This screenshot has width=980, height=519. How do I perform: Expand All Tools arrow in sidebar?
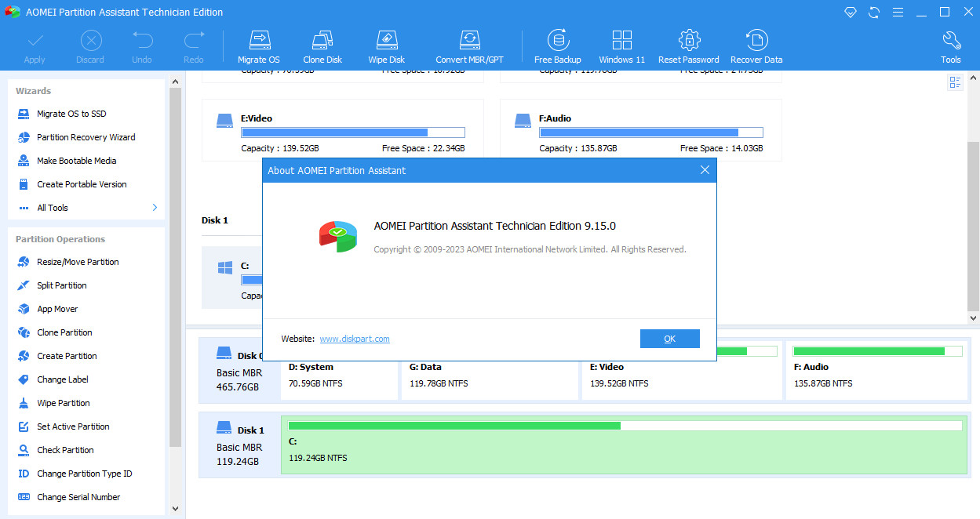[155, 208]
